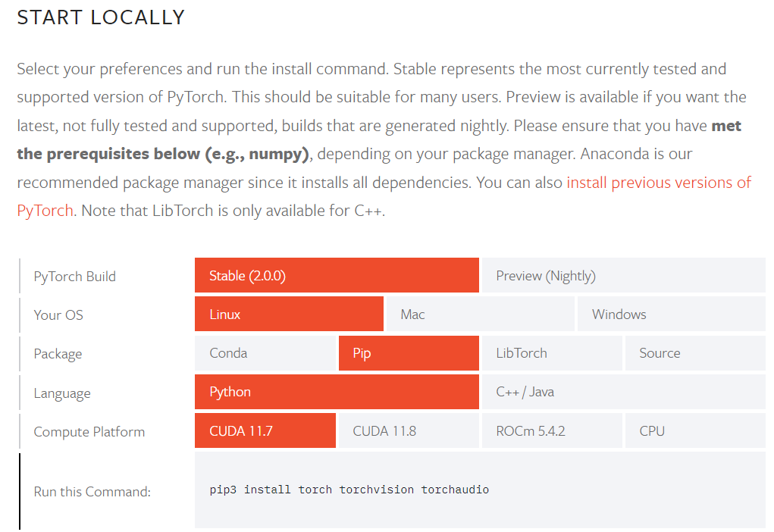The image size is (774, 532).
Task: Choose Conda as the package manager
Action: [x=265, y=353]
